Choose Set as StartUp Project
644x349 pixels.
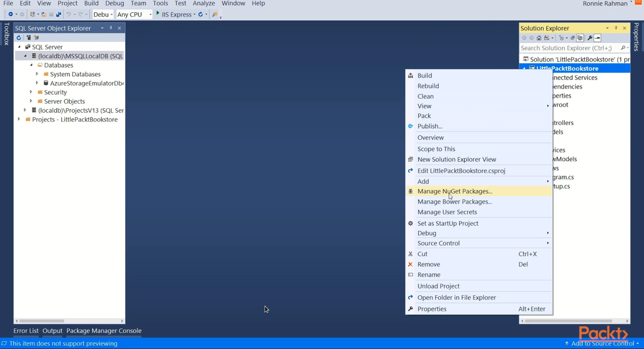pos(448,223)
